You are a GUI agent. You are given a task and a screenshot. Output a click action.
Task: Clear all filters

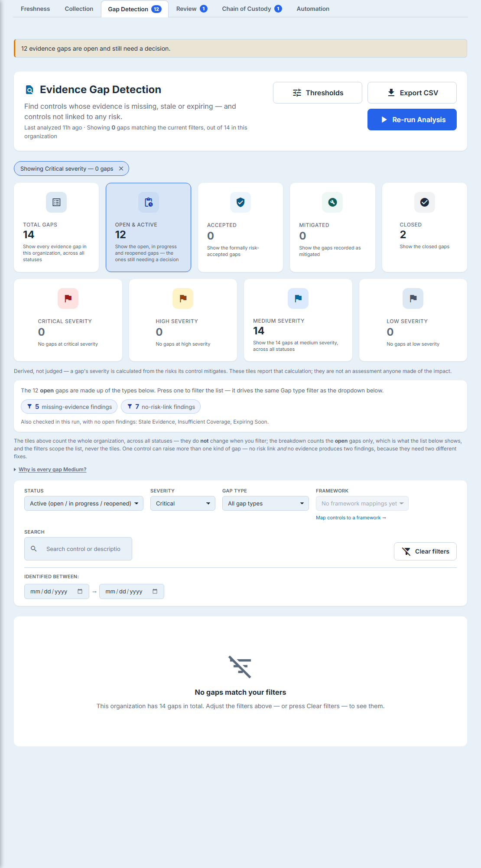click(425, 551)
